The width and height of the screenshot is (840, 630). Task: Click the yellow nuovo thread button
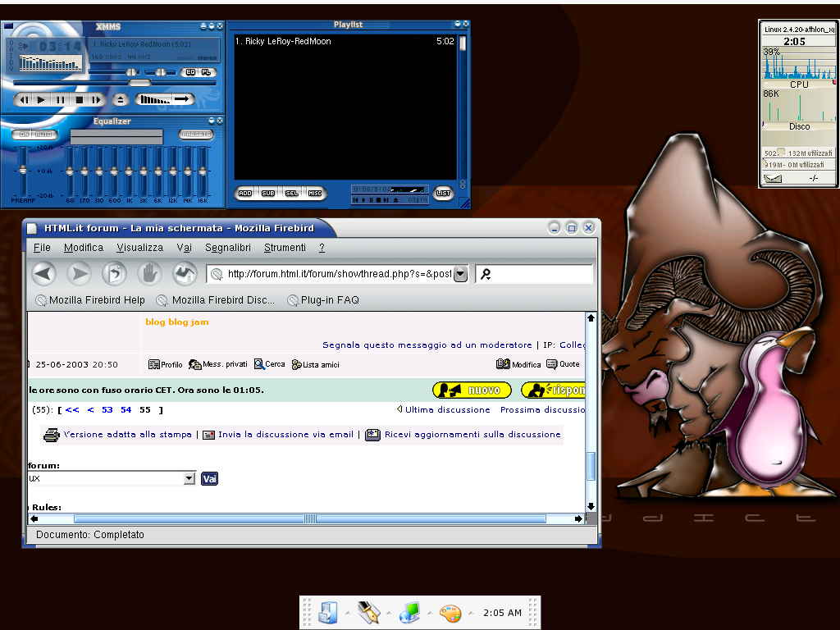point(472,390)
